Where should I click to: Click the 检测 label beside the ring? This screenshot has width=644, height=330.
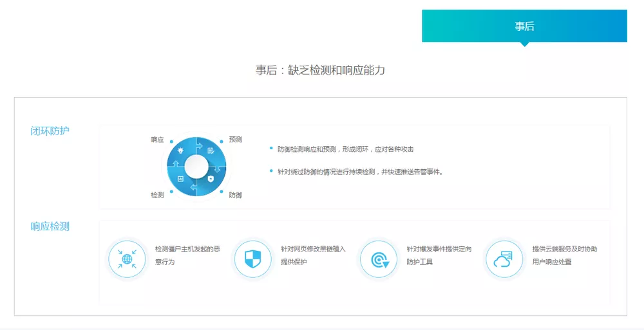point(157,194)
